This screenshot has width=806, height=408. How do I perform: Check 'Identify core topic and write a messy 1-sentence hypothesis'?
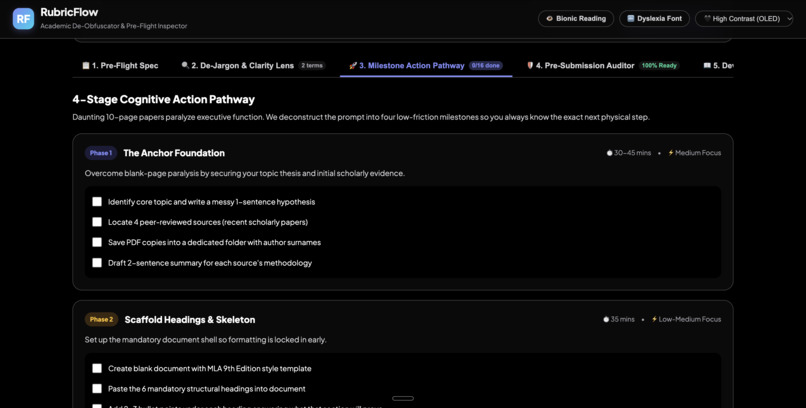pyautogui.click(x=97, y=201)
